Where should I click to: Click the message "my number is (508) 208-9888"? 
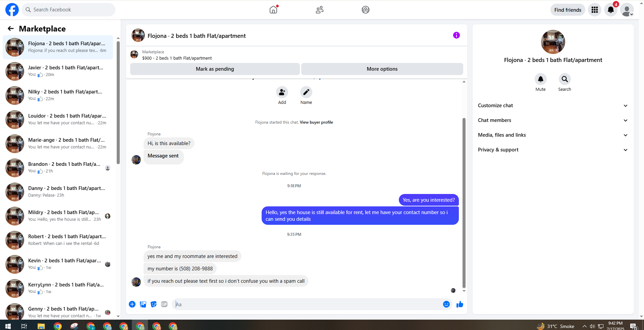180,269
